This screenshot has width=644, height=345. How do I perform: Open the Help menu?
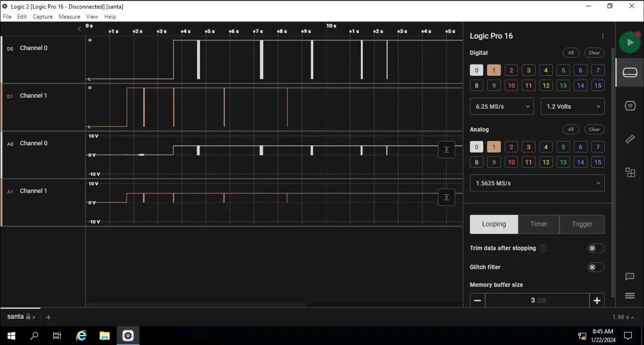tap(110, 17)
